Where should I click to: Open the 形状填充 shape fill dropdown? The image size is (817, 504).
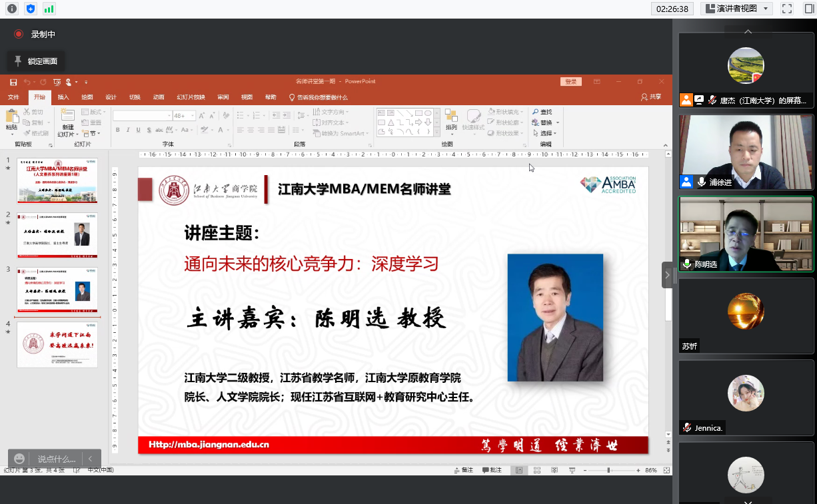pos(505,112)
